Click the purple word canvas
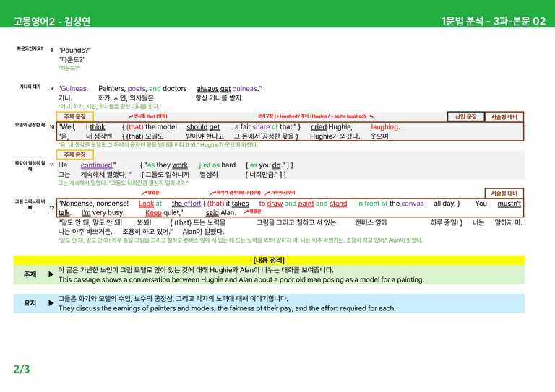The height and width of the screenshot is (392, 555). [413, 204]
